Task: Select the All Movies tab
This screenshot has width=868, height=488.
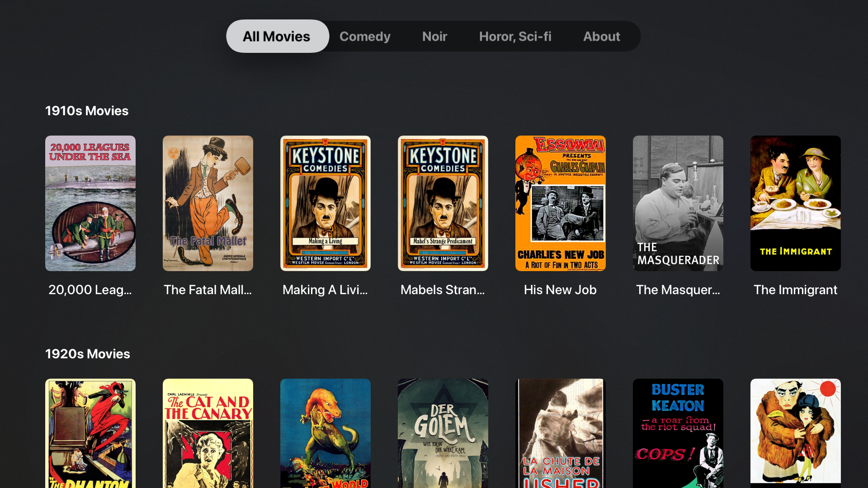Action: 277,36
